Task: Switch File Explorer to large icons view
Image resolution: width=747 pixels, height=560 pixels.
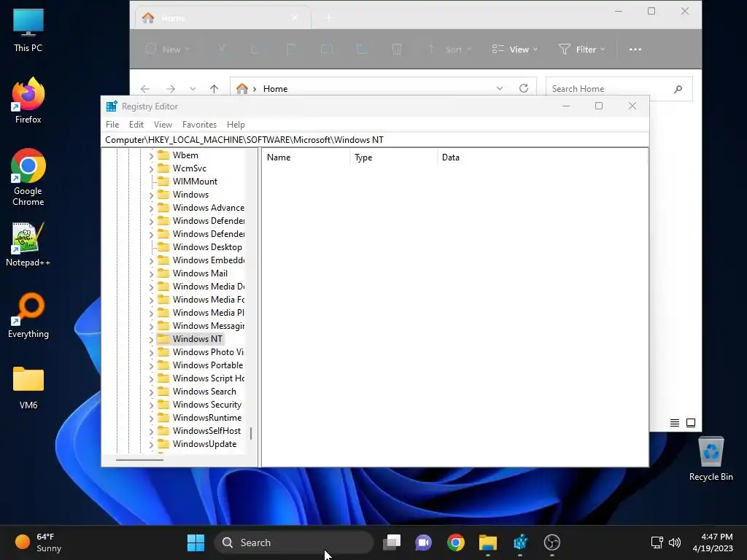Action: [x=691, y=423]
